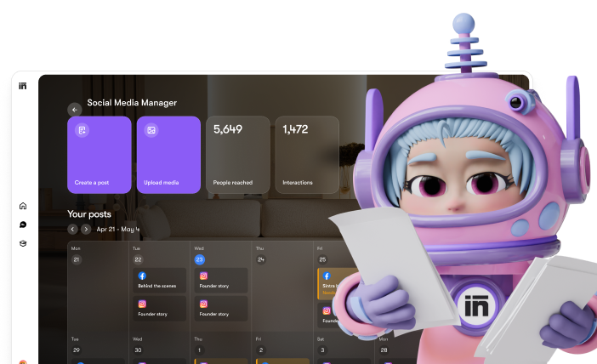The height and width of the screenshot is (364, 597).
Task: Go to the next date range in Your posts
Action: click(86, 230)
